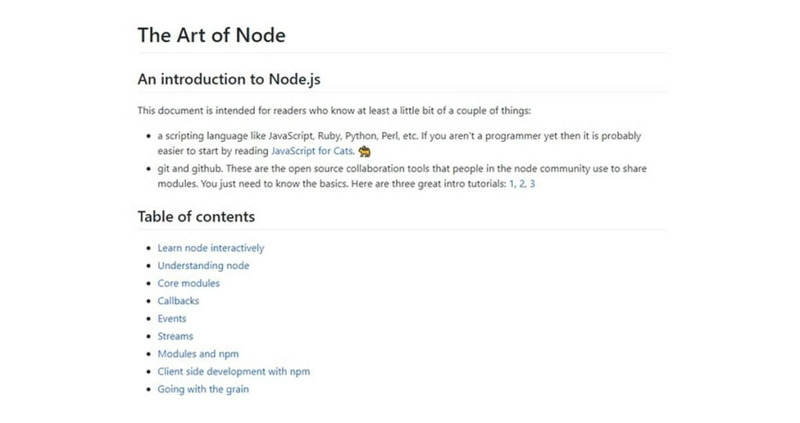Image resolution: width=800 pixels, height=423 pixels.
Task: Go to Client side development with npm
Action: pyautogui.click(x=234, y=371)
